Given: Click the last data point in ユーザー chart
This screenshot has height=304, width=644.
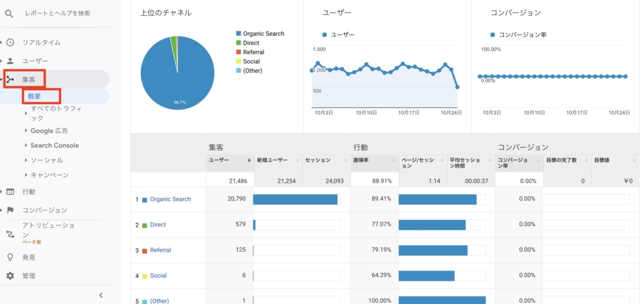Looking at the screenshot, I should pos(458,87).
